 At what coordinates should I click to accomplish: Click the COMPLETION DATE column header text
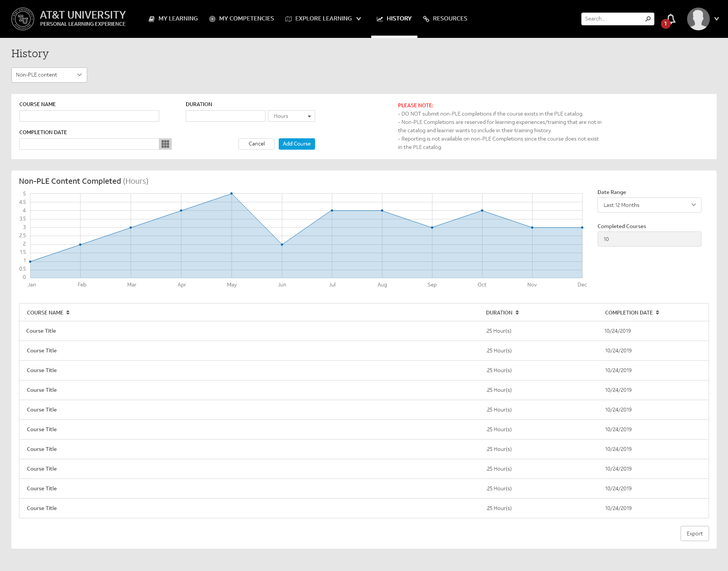pyautogui.click(x=629, y=313)
